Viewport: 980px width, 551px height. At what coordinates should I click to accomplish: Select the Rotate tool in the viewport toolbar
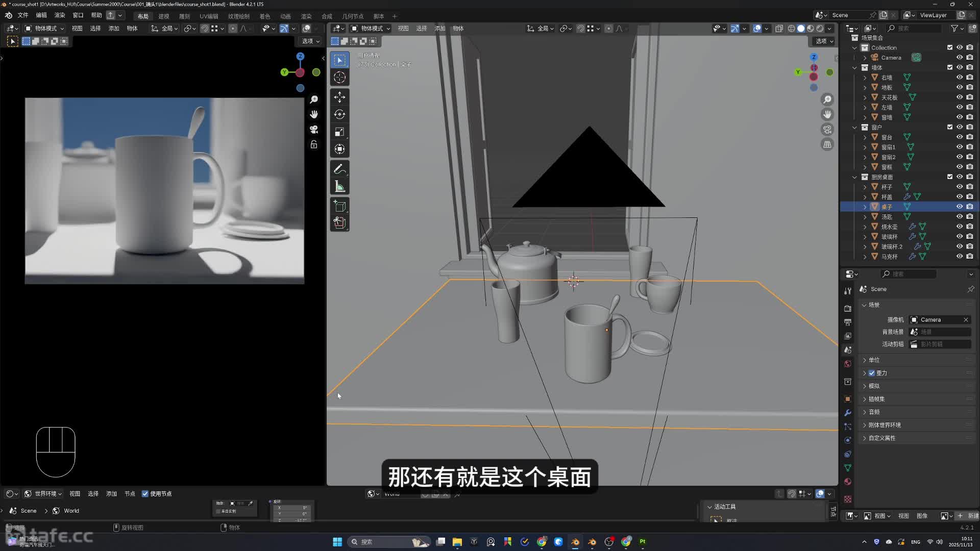(x=339, y=114)
